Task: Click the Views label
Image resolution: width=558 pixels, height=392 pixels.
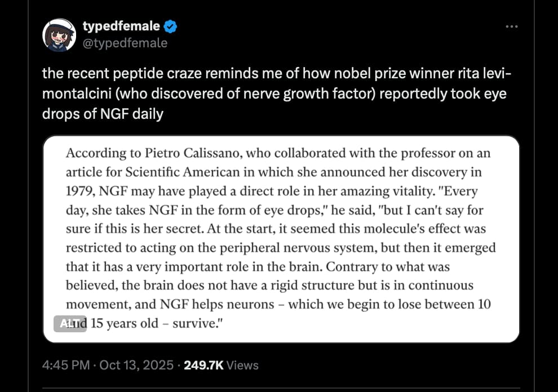Action: click(x=242, y=365)
